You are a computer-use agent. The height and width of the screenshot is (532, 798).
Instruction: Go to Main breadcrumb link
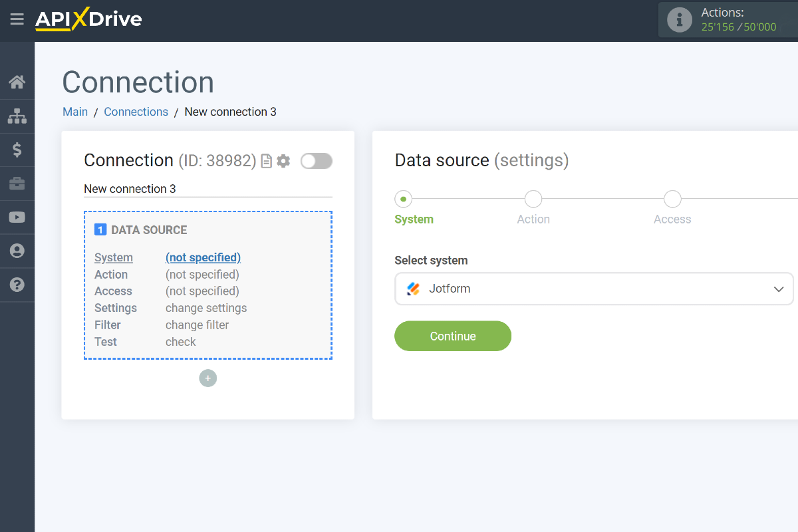[75, 112]
